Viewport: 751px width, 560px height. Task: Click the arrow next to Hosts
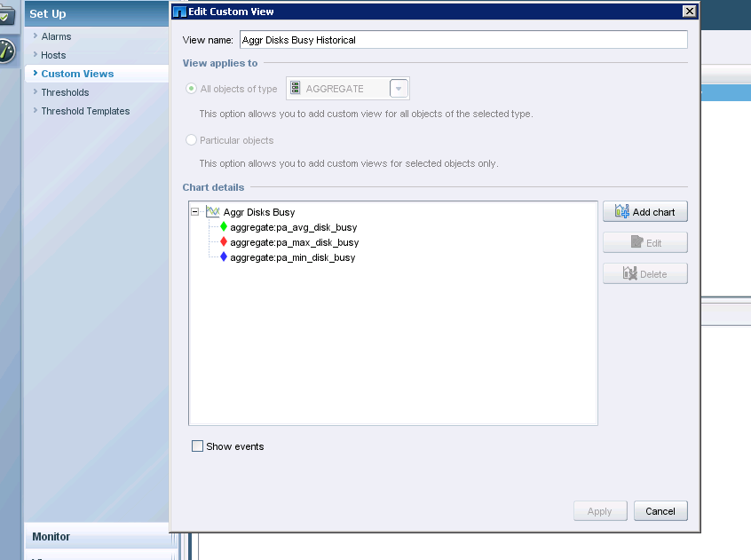pyautogui.click(x=35, y=54)
